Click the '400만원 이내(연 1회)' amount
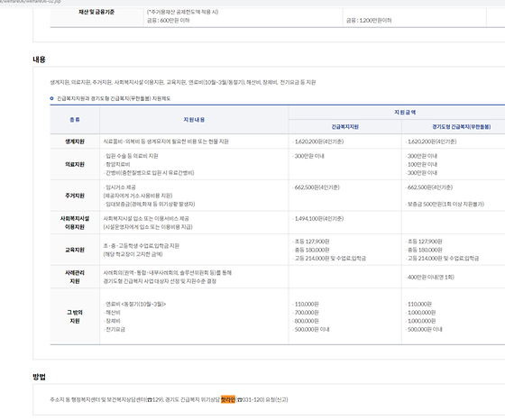Screen dimensions: 505x420 click(x=429, y=277)
